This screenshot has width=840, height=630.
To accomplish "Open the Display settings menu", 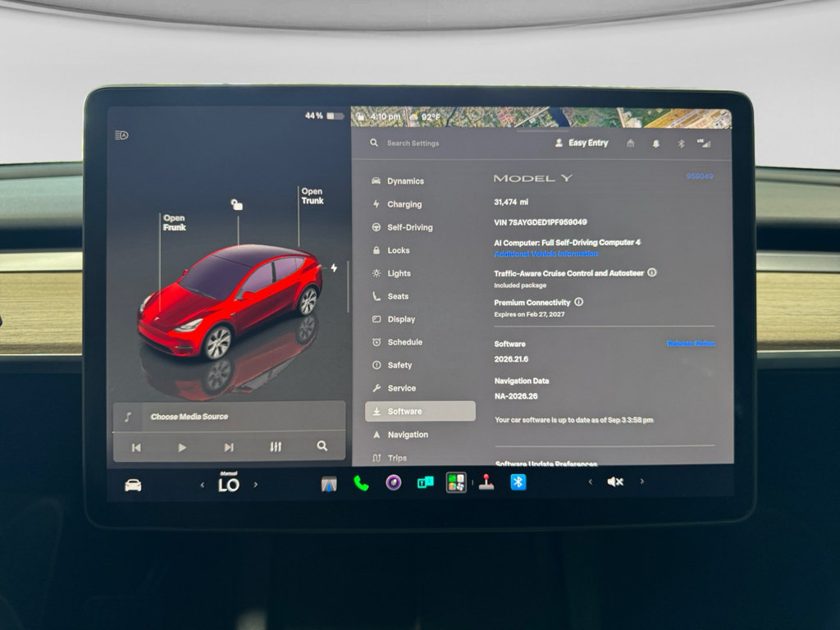I will (393, 319).
